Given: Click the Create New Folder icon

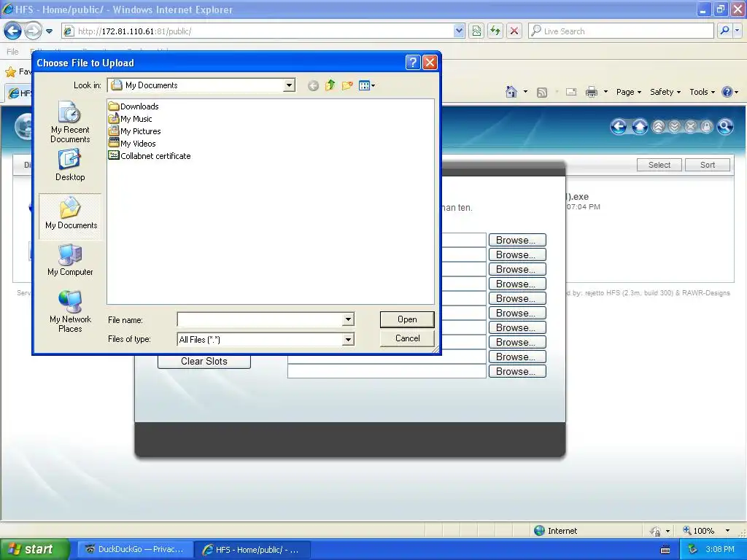Looking at the screenshot, I should [x=347, y=85].
